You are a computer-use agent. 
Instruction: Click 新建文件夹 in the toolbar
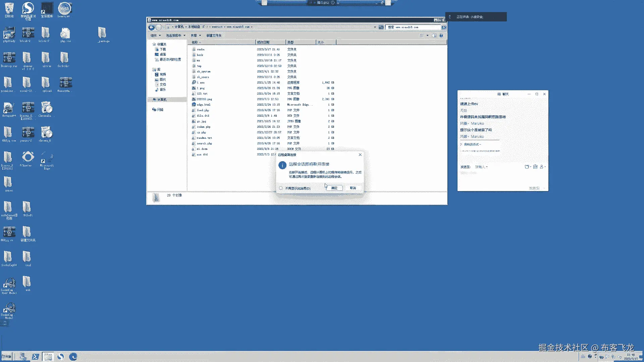point(214,36)
